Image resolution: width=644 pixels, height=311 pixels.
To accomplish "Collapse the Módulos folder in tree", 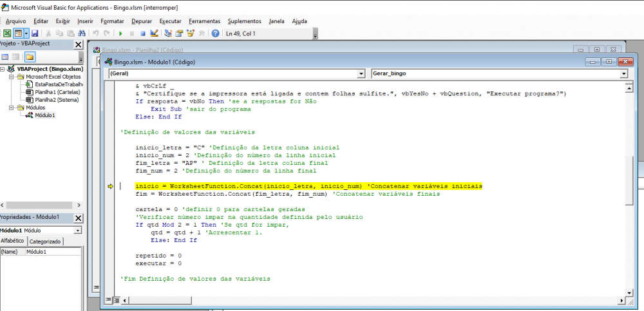I will click(x=12, y=108).
